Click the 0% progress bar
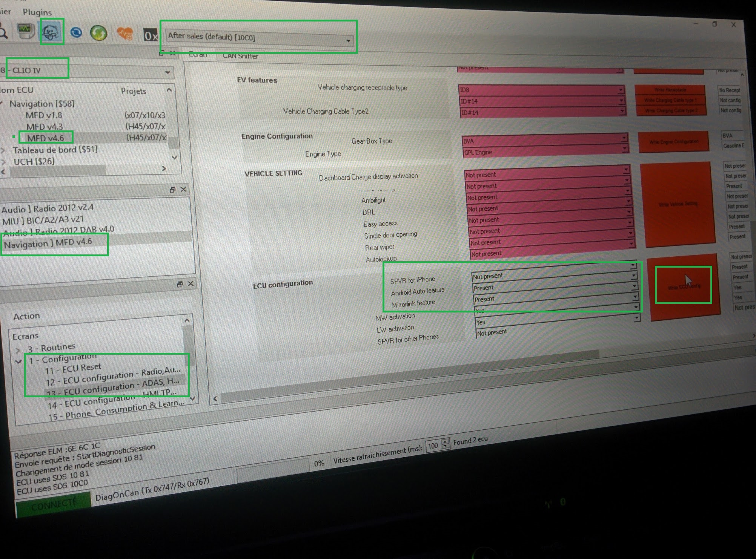 (273, 470)
